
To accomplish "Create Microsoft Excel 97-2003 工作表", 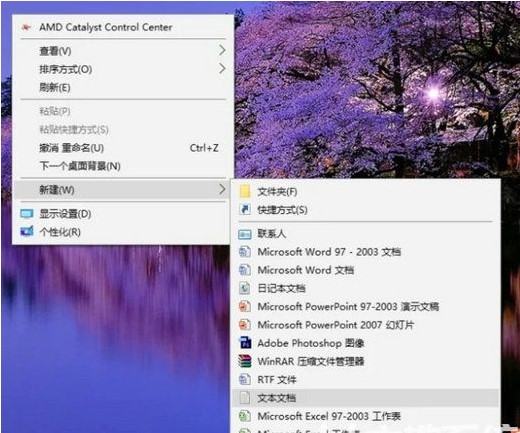I will tap(365, 416).
